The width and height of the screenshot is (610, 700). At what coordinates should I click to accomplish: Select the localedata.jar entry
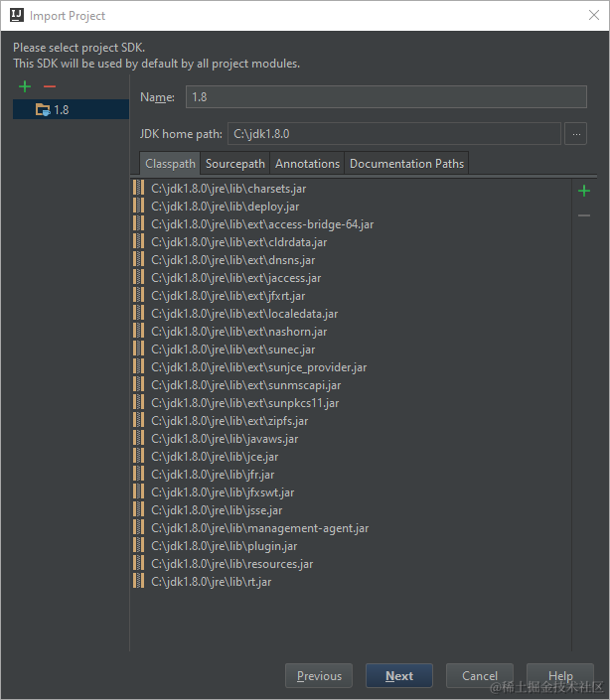point(351,314)
